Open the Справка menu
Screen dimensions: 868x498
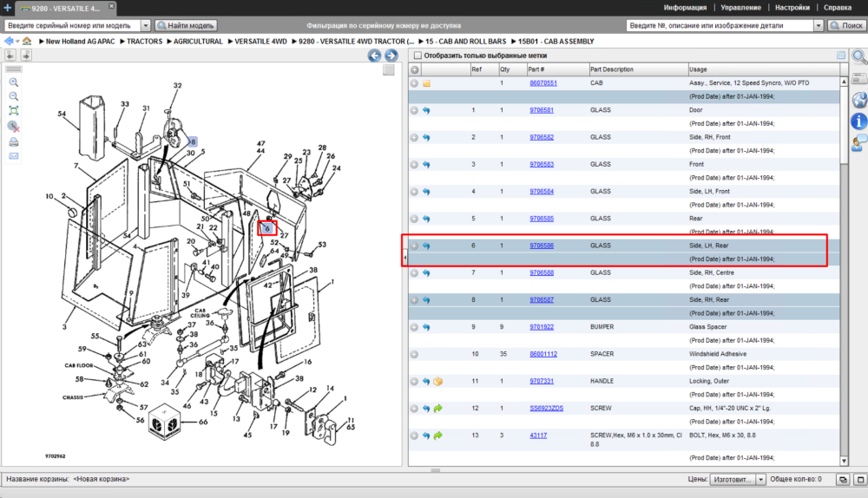pos(838,8)
